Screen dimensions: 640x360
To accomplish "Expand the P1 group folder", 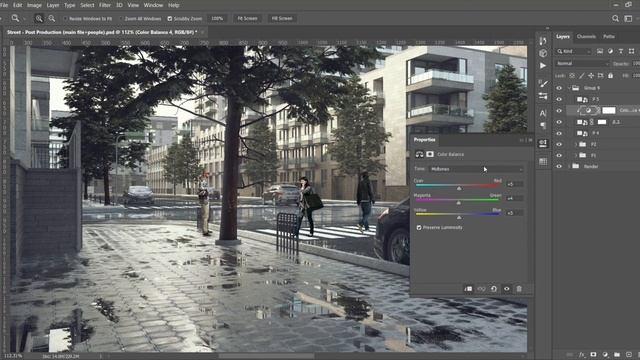I will click(x=576, y=156).
